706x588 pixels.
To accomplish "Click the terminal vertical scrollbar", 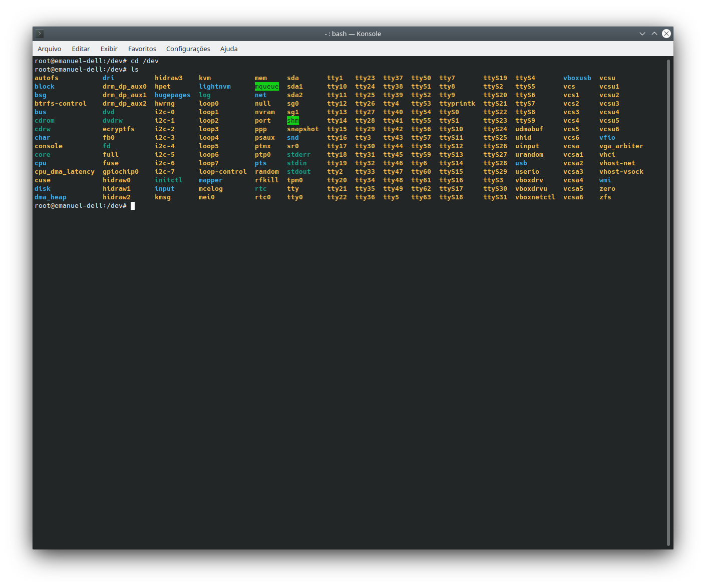I will pyautogui.click(x=668, y=303).
